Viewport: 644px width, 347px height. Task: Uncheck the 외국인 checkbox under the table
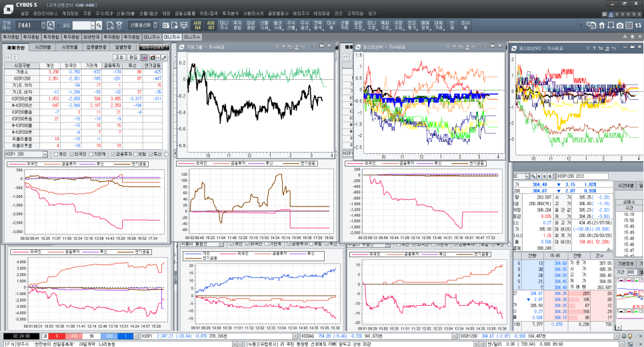pyautogui.click(x=72, y=155)
